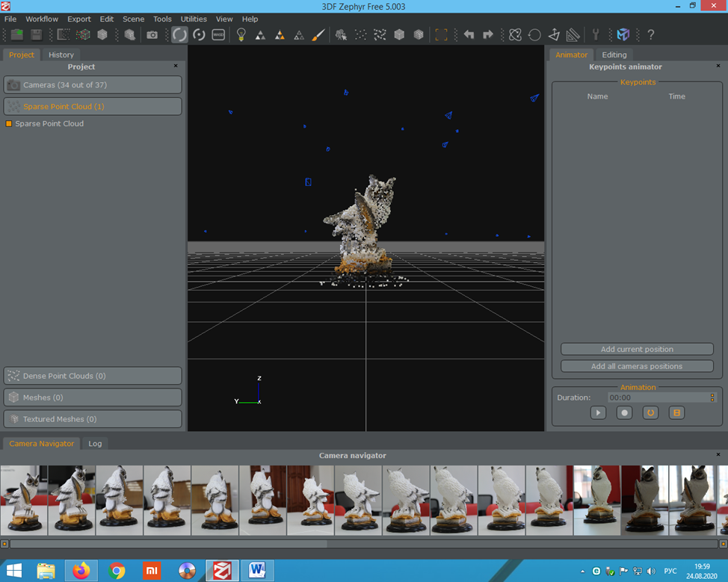Click the circular rotate object icon
The height and width of the screenshot is (582, 728).
[x=534, y=35]
